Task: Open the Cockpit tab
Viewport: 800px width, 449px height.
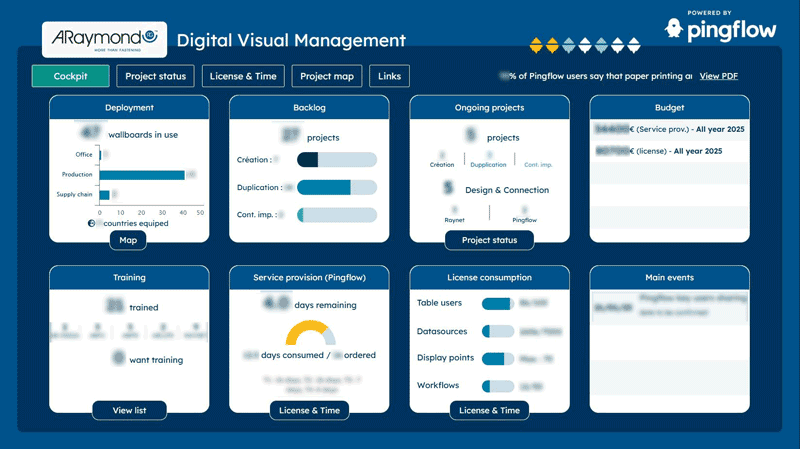Action: pyautogui.click(x=70, y=76)
